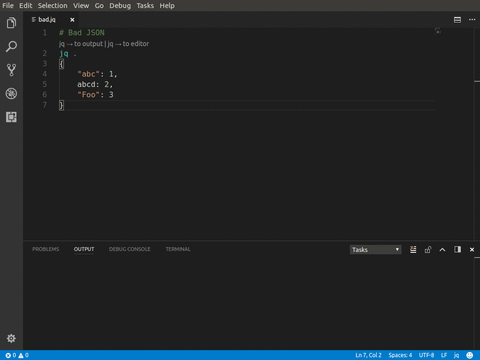The height and width of the screenshot is (360, 480).
Task: Open the Debug view in activity bar
Action: click(x=11, y=94)
